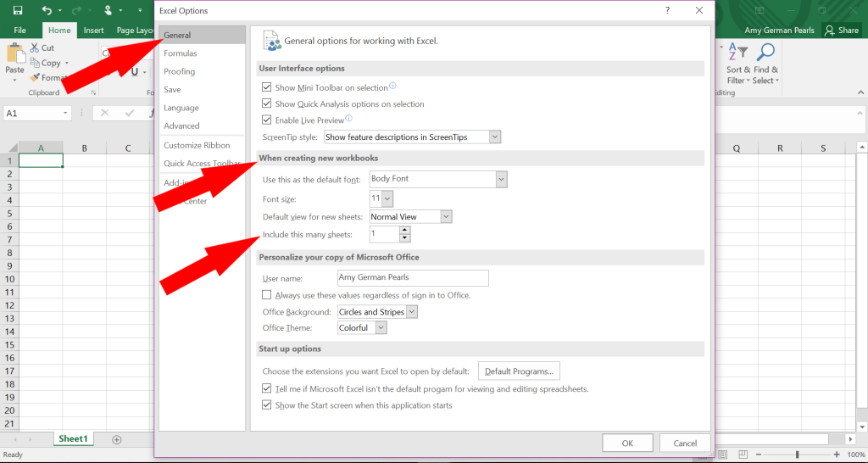Image resolution: width=868 pixels, height=463 pixels.
Task: Increase the number of sheets with up spinner
Action: pos(404,230)
